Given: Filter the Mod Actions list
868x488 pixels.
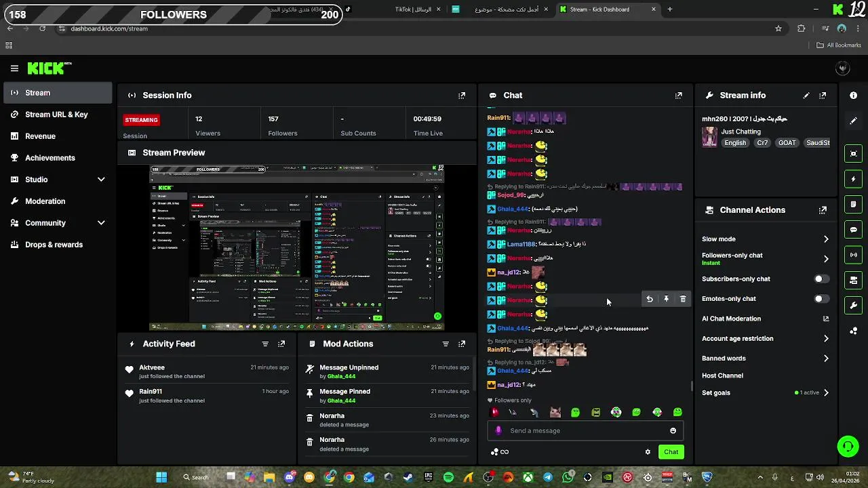Looking at the screenshot, I should (x=446, y=344).
